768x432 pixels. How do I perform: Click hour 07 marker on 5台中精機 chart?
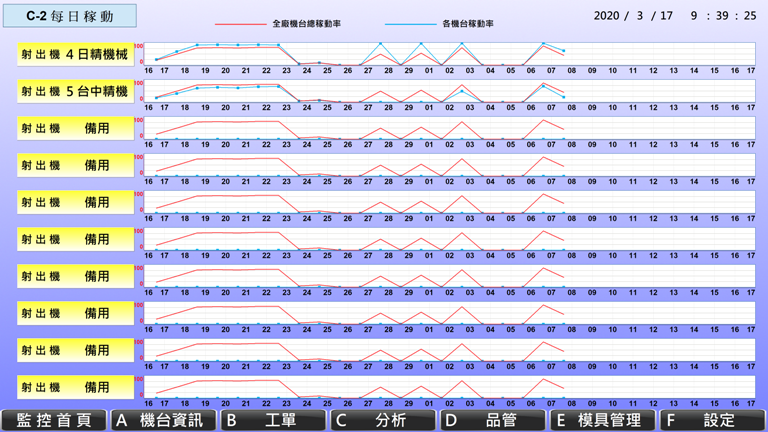pos(552,107)
